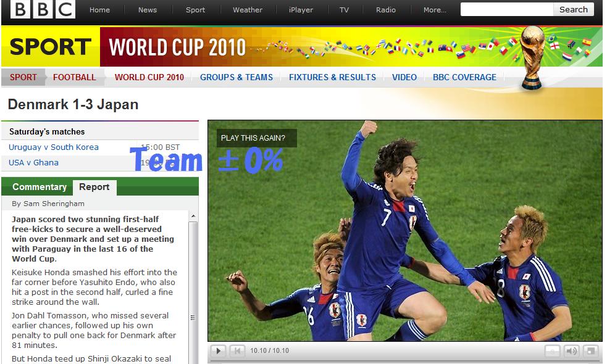Viewport: 607px width, 364px height.
Task: Select FOOTBALL in section navigation
Action: (74, 77)
